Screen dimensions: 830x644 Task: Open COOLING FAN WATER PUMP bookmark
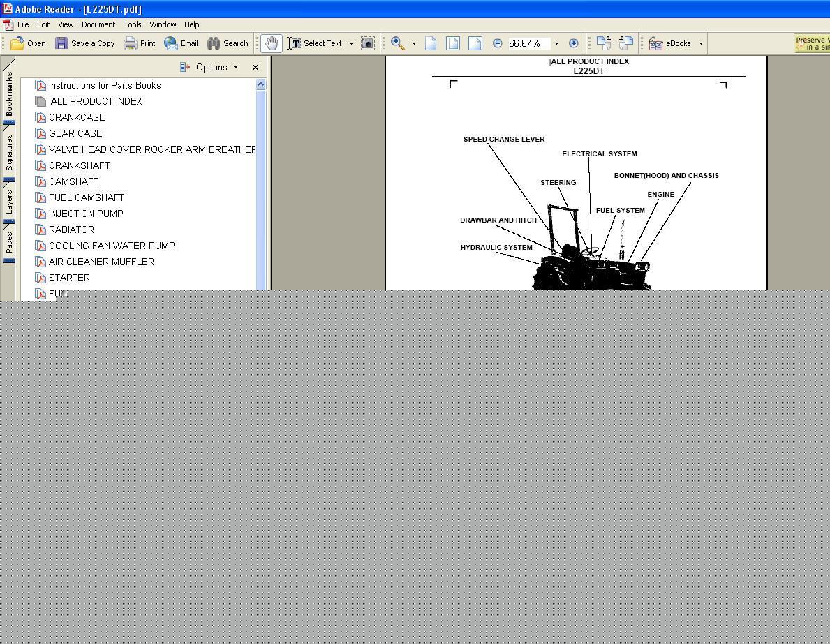[112, 246]
